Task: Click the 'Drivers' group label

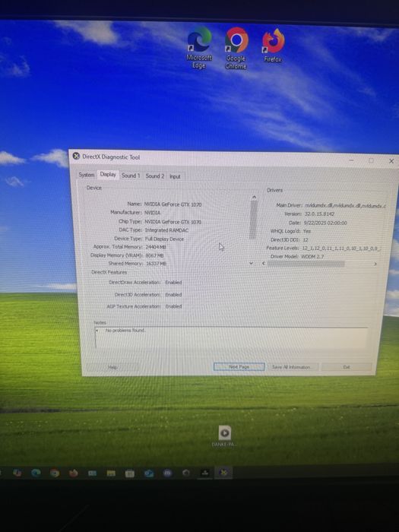Action: click(x=275, y=190)
